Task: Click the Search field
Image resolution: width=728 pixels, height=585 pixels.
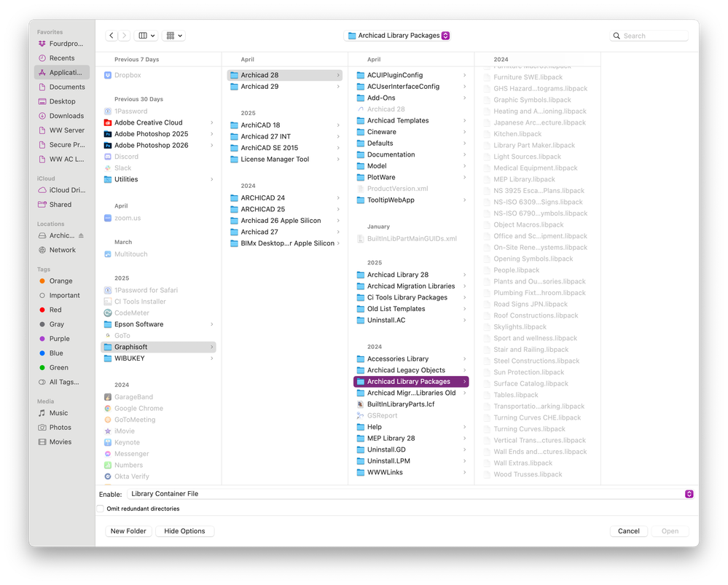Action: [649, 36]
